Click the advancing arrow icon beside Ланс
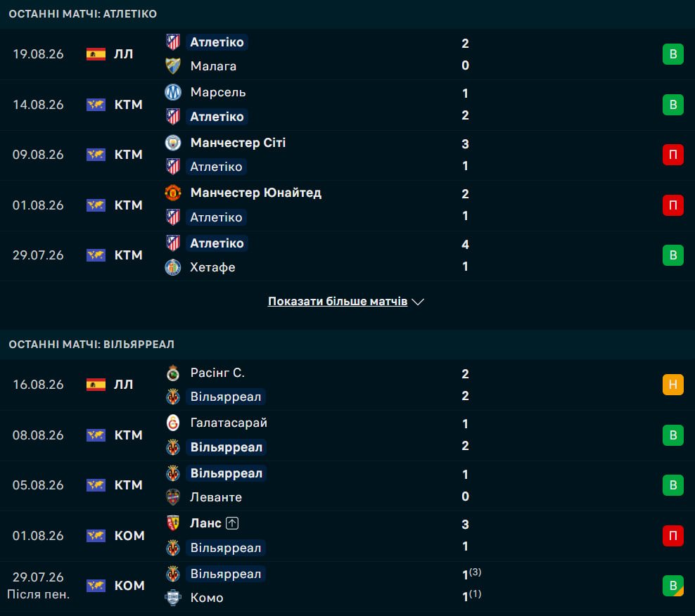Screen dimensions: 695x616 [232, 523]
